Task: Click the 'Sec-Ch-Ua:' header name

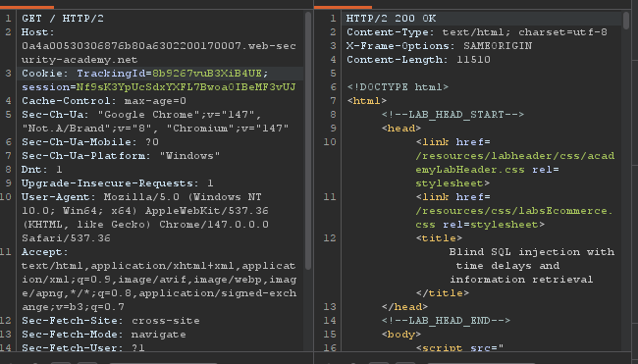Action: point(55,115)
